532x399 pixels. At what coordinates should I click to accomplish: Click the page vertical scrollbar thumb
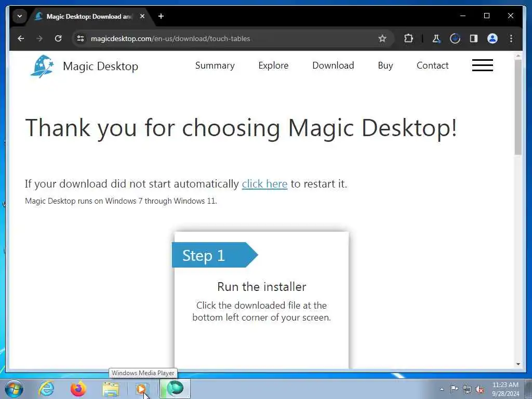pyautogui.click(x=518, y=107)
